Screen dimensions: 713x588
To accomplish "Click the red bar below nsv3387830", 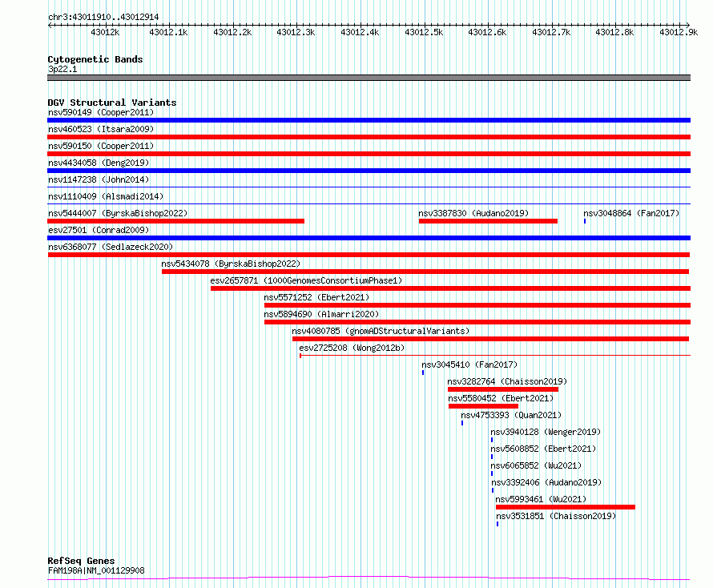I will tap(488, 221).
